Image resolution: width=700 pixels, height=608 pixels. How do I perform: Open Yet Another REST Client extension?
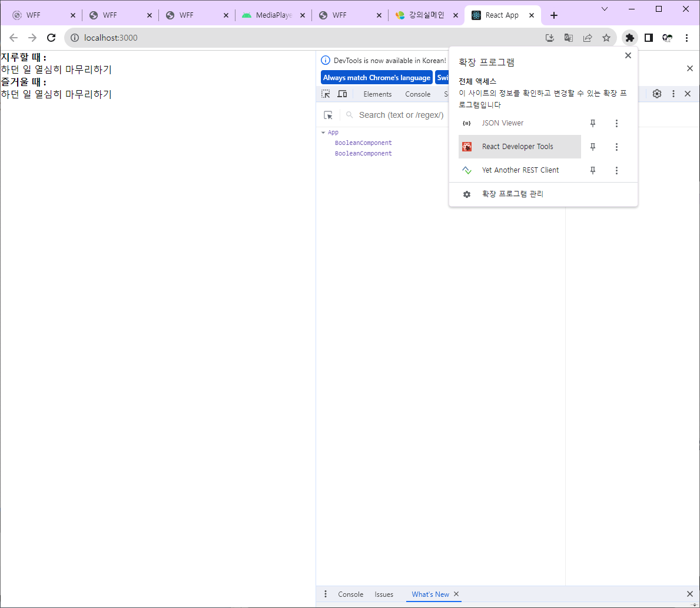520,170
